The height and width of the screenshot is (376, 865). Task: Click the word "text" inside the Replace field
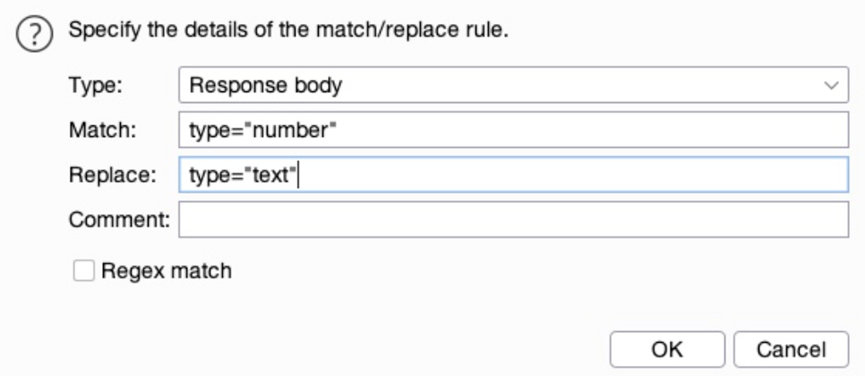[270, 175]
